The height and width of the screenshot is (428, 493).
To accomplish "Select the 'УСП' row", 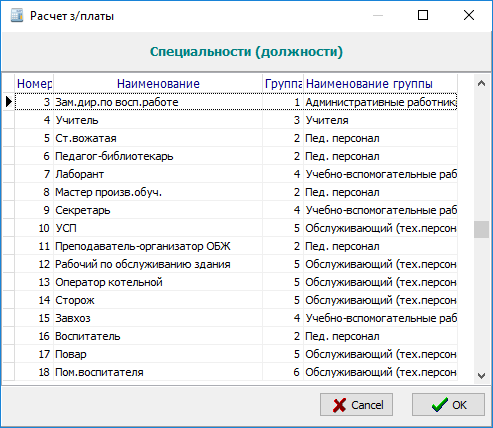I will pos(236,228).
